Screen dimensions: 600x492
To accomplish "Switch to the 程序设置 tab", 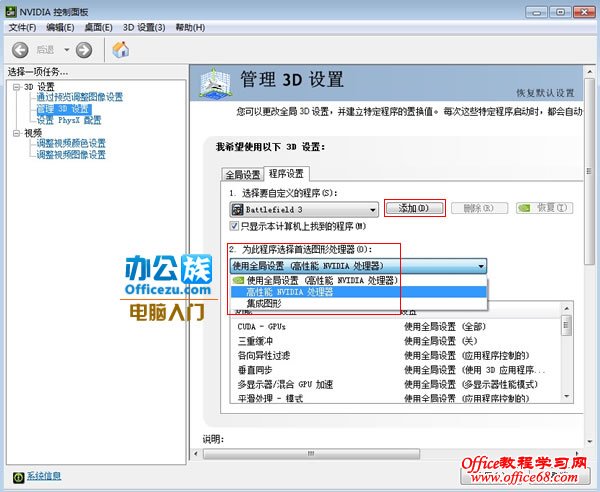I will pos(286,174).
